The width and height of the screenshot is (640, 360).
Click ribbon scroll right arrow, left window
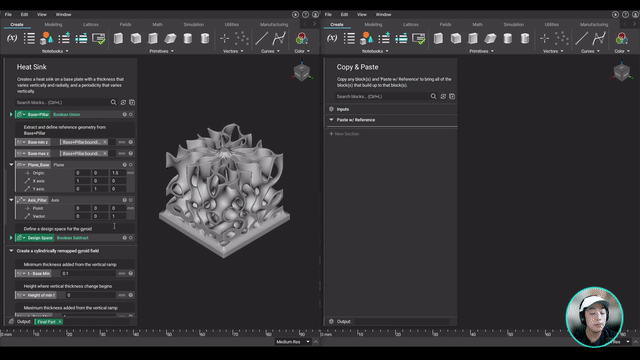pyautogui.click(x=314, y=24)
